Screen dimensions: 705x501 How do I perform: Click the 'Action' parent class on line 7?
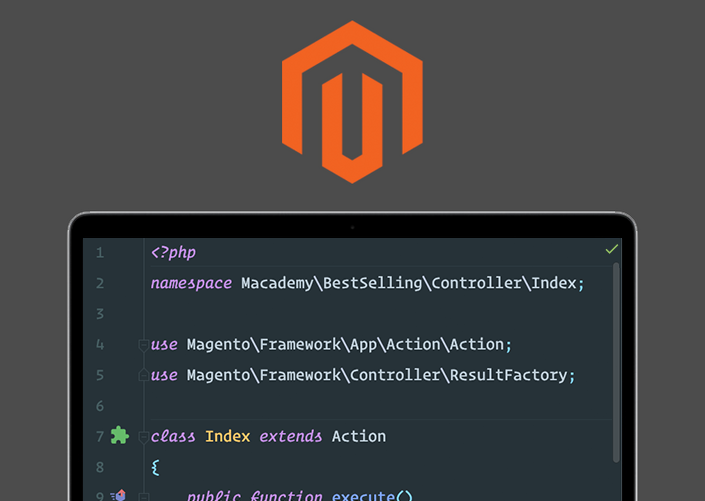point(359,437)
